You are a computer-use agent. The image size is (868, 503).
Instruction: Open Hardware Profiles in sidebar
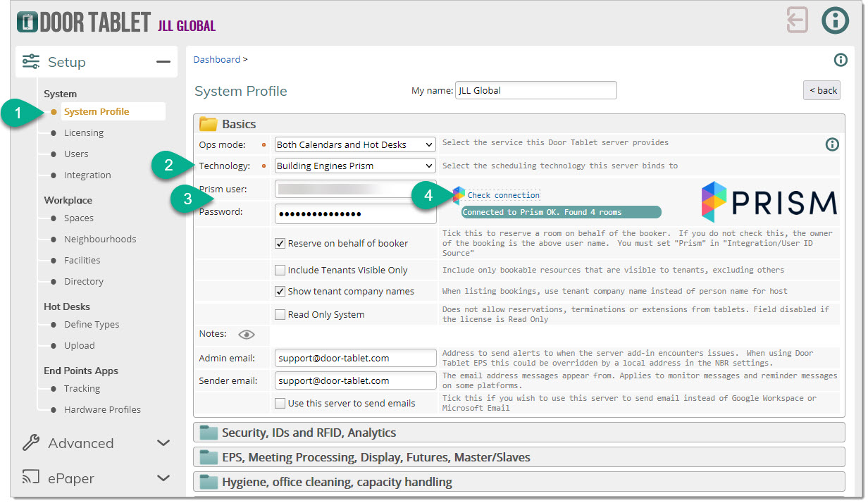102,410
